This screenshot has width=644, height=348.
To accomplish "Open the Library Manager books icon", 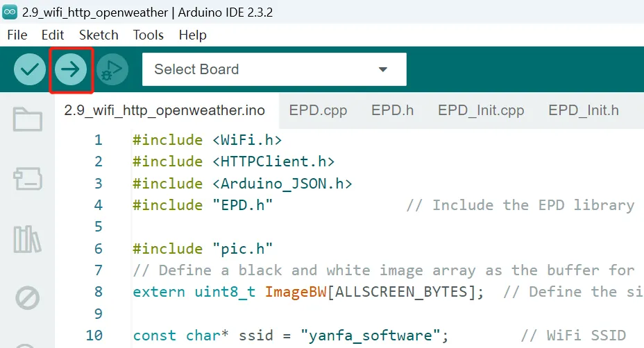I will [28, 239].
